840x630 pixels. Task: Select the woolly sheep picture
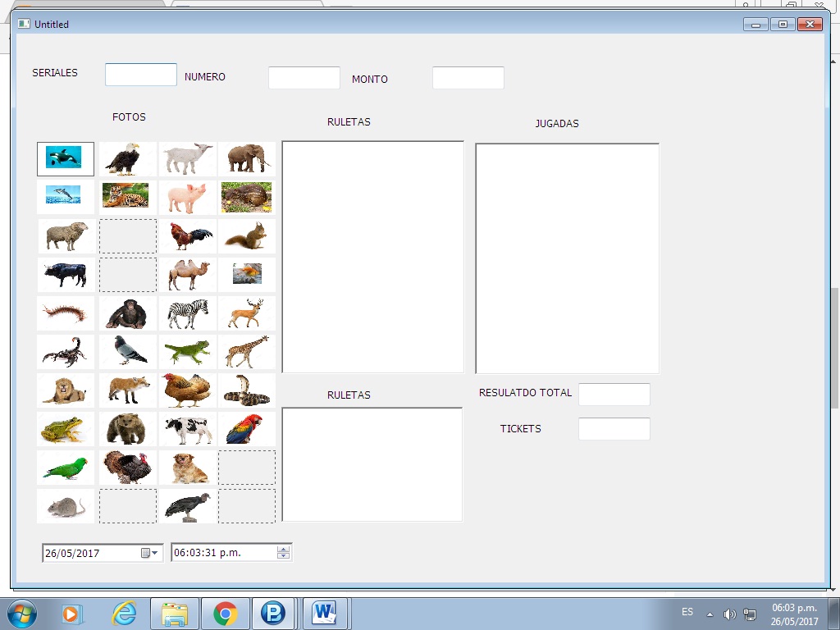pyautogui.click(x=66, y=235)
